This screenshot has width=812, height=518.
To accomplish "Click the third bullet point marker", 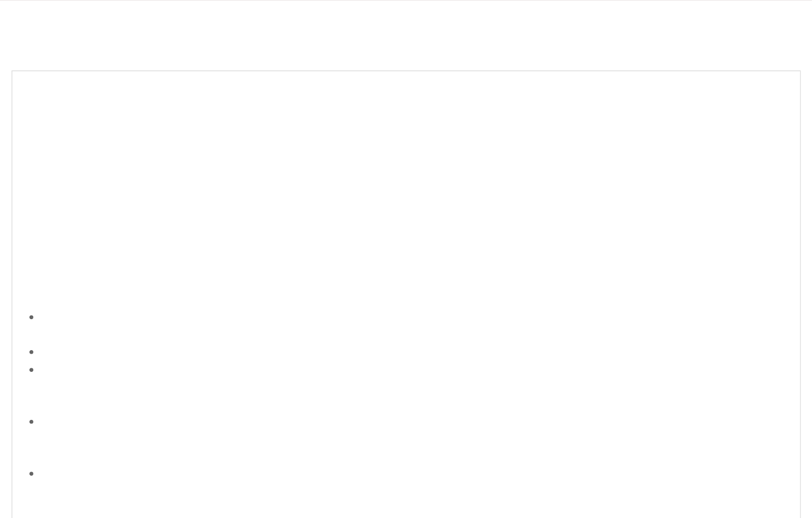I will click(x=32, y=370).
